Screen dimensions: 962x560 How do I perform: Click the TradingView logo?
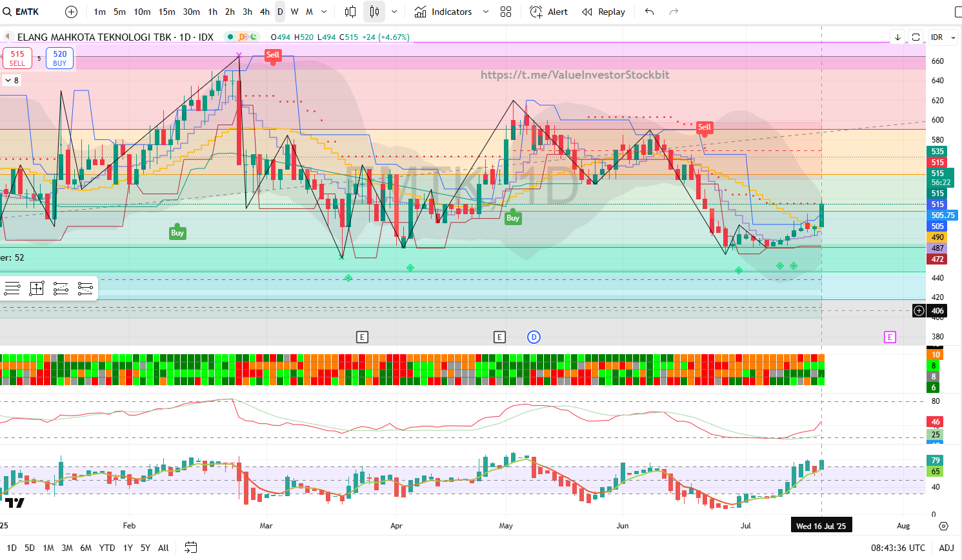click(15, 503)
